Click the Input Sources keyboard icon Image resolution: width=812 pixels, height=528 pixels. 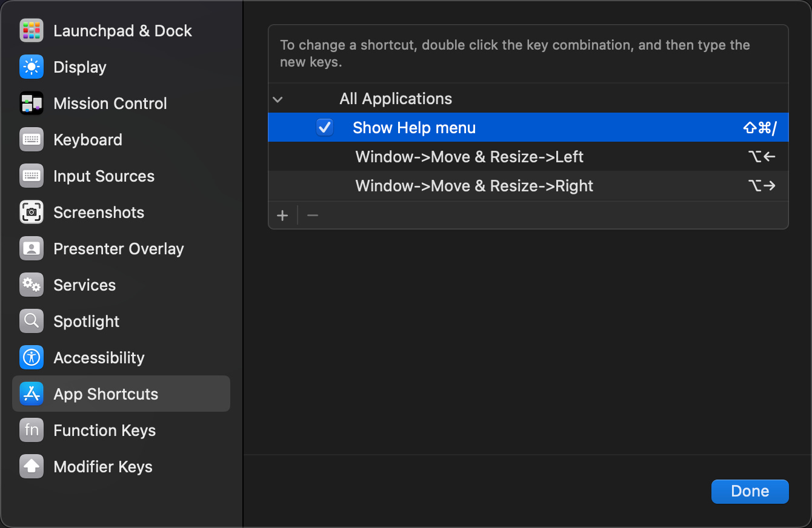click(x=32, y=176)
